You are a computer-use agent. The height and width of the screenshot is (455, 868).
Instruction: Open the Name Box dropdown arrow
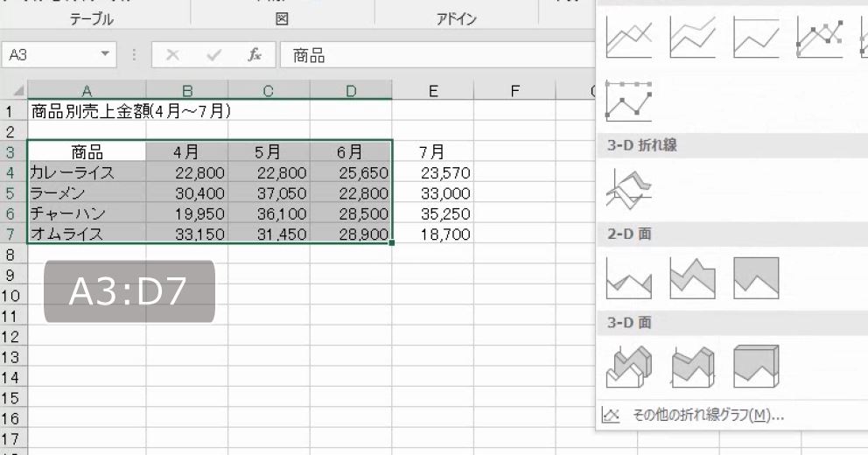click(x=105, y=54)
